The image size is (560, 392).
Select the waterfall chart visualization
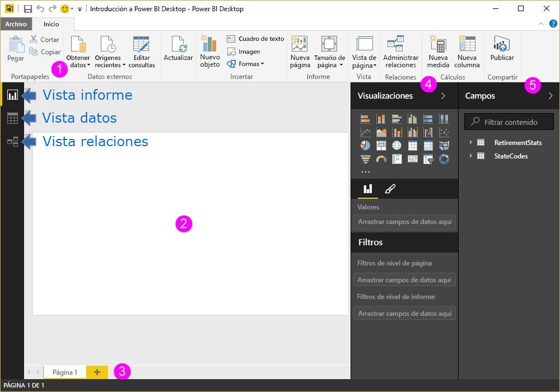coord(428,132)
